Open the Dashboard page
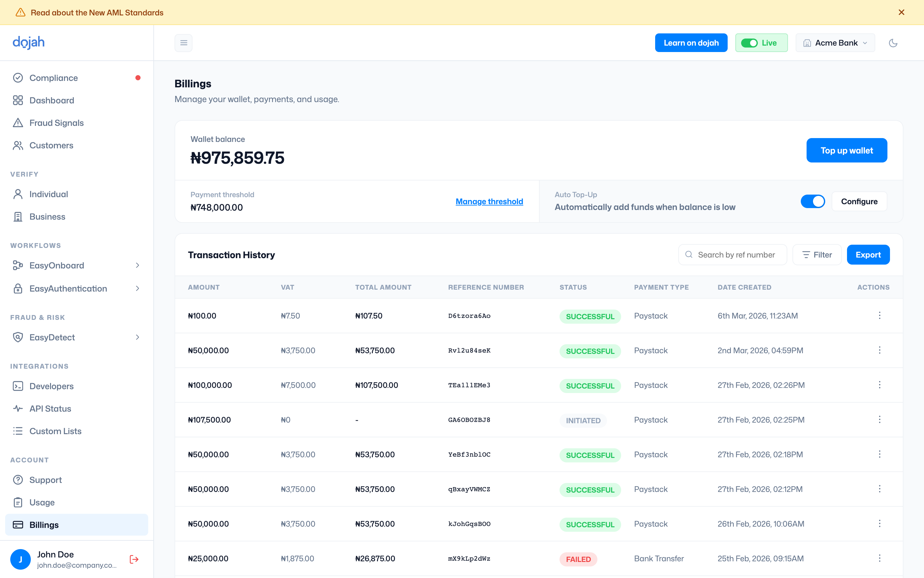The image size is (924, 578). pos(76,100)
